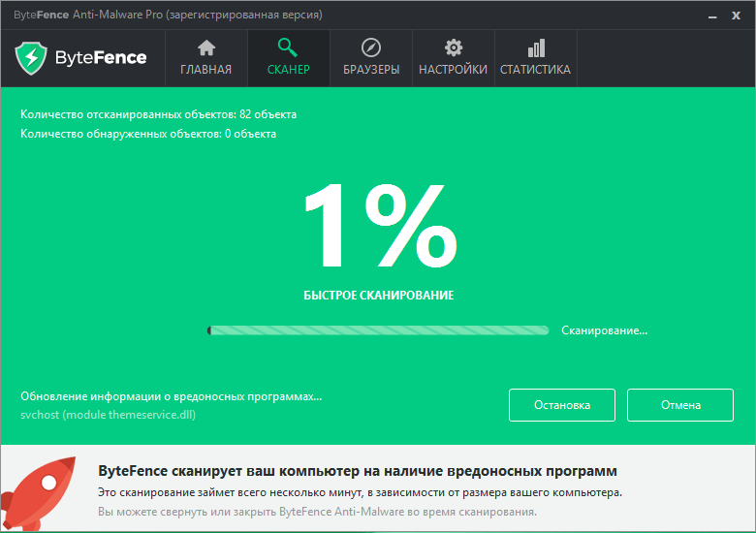Viewport: 756px width, 533px height.
Task: Open the БРАУЗЕРЫ tab
Action: 371,58
